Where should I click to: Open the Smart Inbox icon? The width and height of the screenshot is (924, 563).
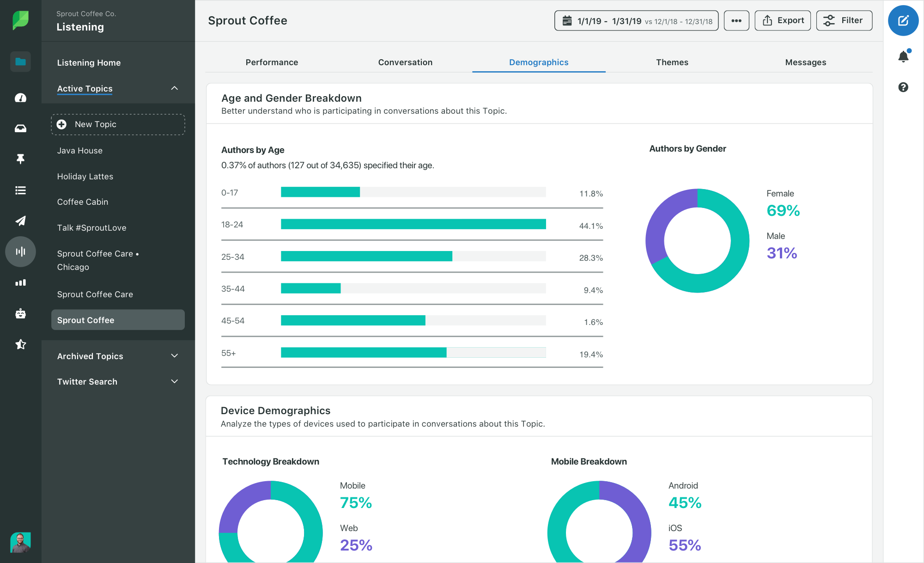click(x=20, y=128)
